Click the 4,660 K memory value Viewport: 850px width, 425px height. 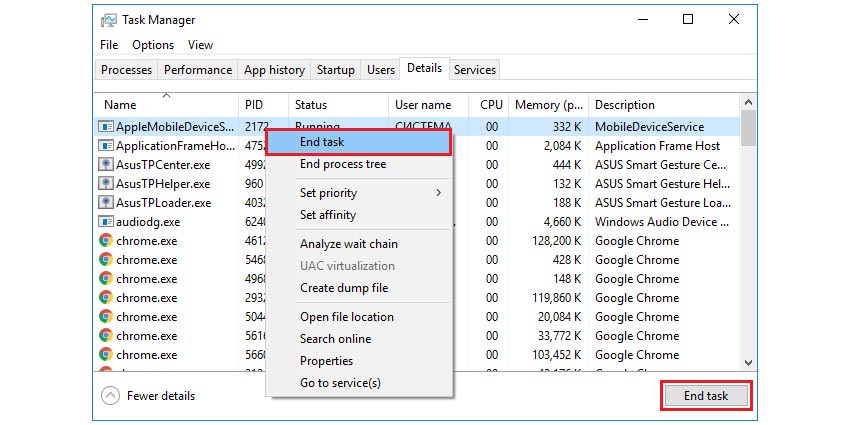(x=562, y=222)
